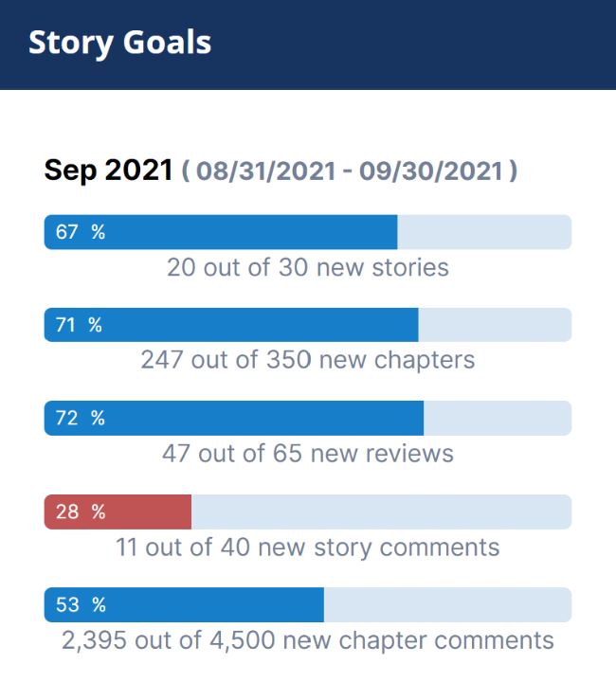Click the unfilled part of the new chapters bar
The width and height of the screenshot is (616, 682).
click(x=494, y=325)
